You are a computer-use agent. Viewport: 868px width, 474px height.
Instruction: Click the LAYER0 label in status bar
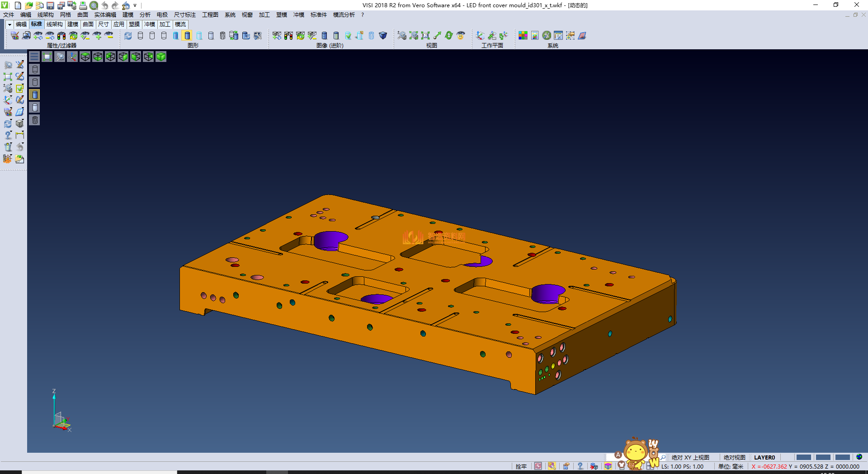[x=764, y=458]
